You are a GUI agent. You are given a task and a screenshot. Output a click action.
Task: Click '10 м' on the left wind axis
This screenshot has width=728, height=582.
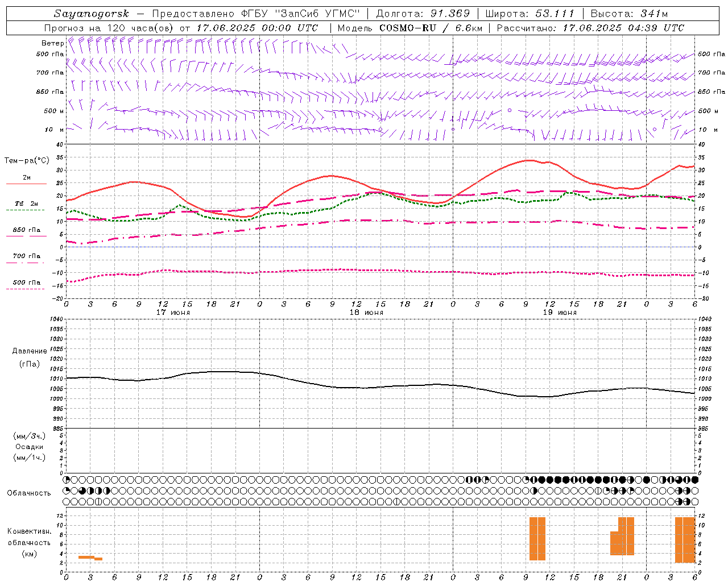pos(55,130)
